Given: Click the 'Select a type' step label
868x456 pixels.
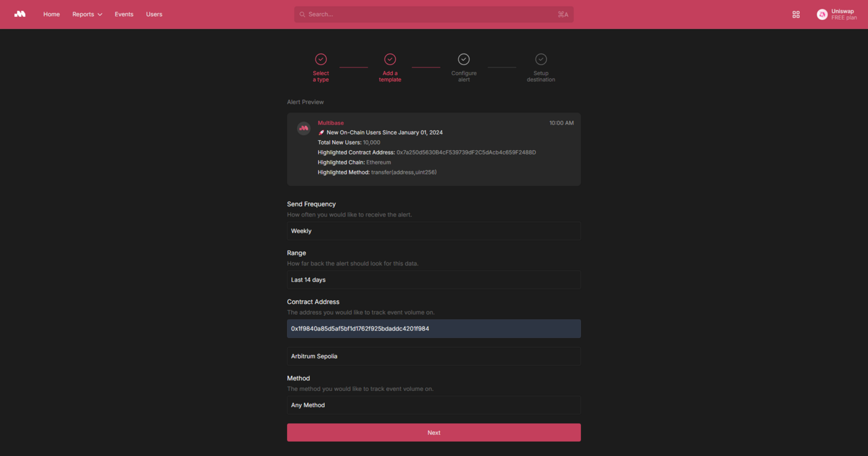Looking at the screenshot, I should pyautogui.click(x=321, y=76).
